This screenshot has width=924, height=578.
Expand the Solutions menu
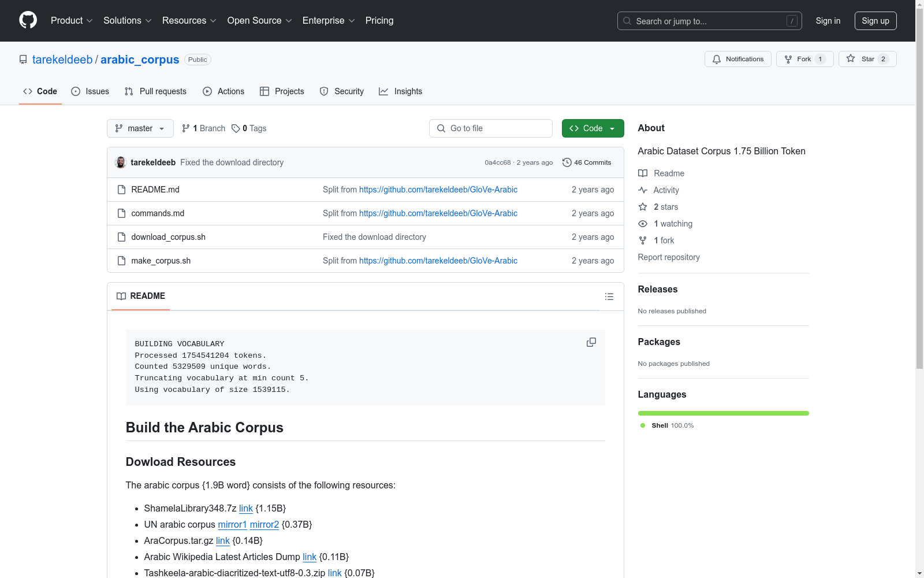tap(128, 20)
